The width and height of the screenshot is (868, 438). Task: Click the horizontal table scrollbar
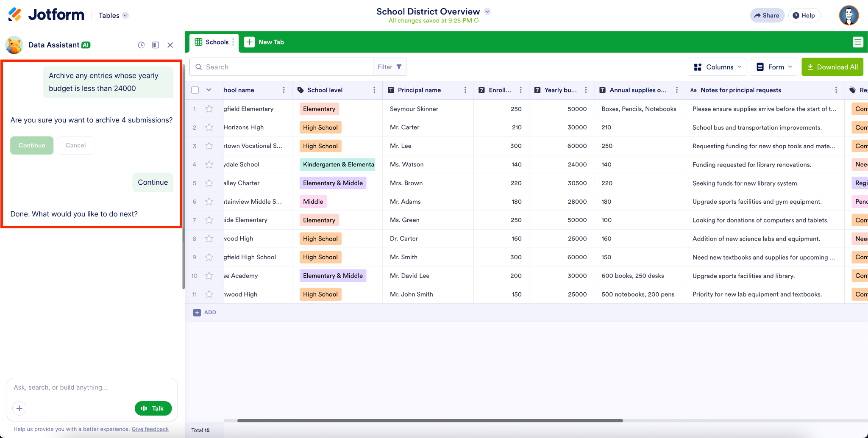click(430, 421)
